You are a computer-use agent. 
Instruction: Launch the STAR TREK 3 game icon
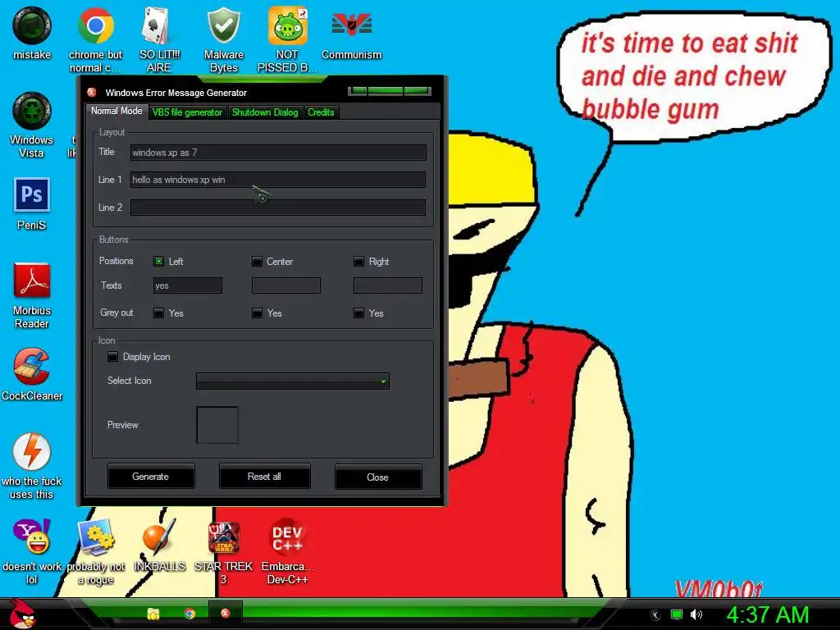pos(223,551)
